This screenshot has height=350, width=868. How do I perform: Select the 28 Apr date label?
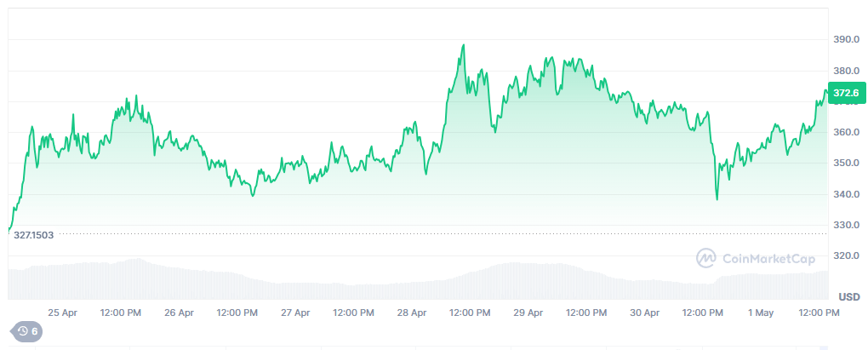(412, 313)
